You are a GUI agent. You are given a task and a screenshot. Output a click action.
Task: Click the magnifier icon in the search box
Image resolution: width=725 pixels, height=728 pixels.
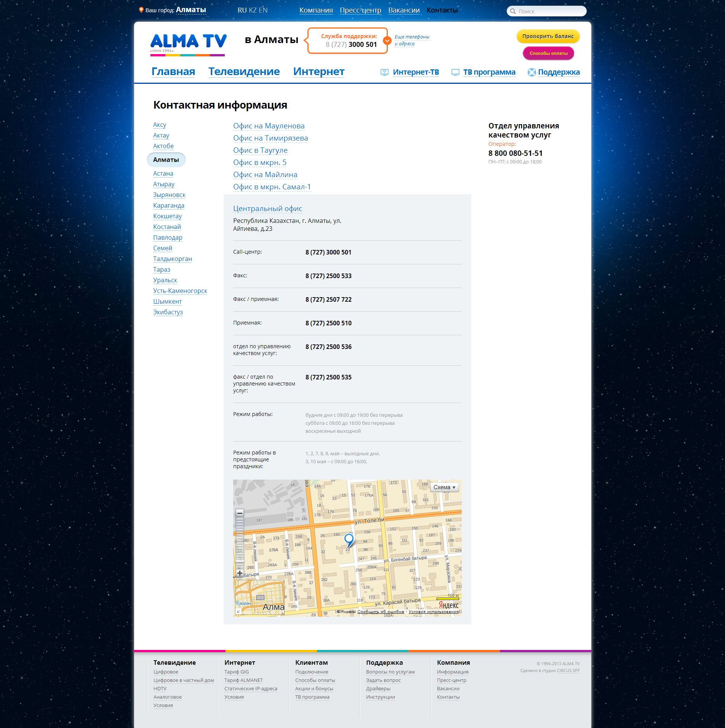pyautogui.click(x=513, y=11)
